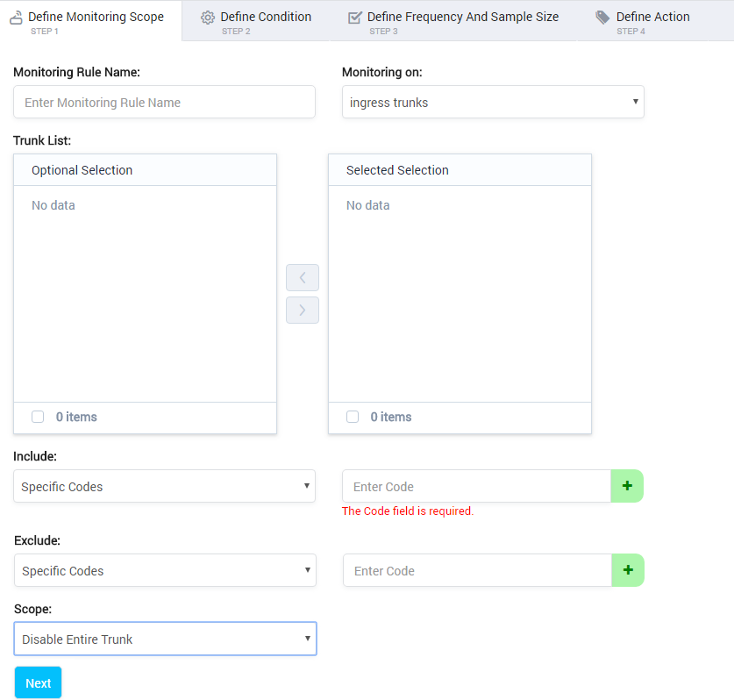The image size is (734, 700).
Task: Open the Monitoring on dropdown showing ingress trunks
Action: coord(492,102)
